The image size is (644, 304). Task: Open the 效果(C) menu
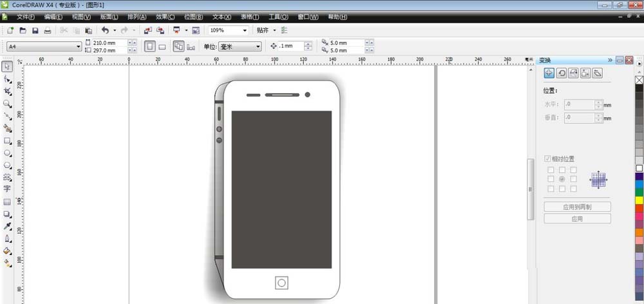pyautogui.click(x=165, y=17)
